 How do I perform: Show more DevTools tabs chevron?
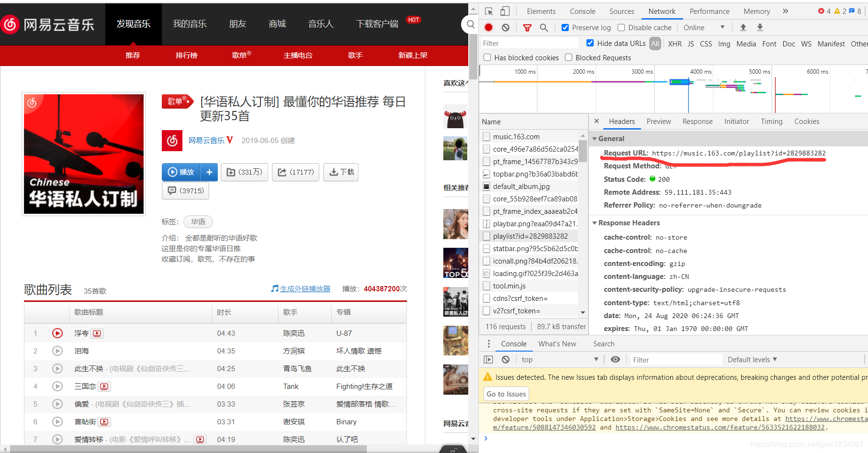[x=785, y=11]
